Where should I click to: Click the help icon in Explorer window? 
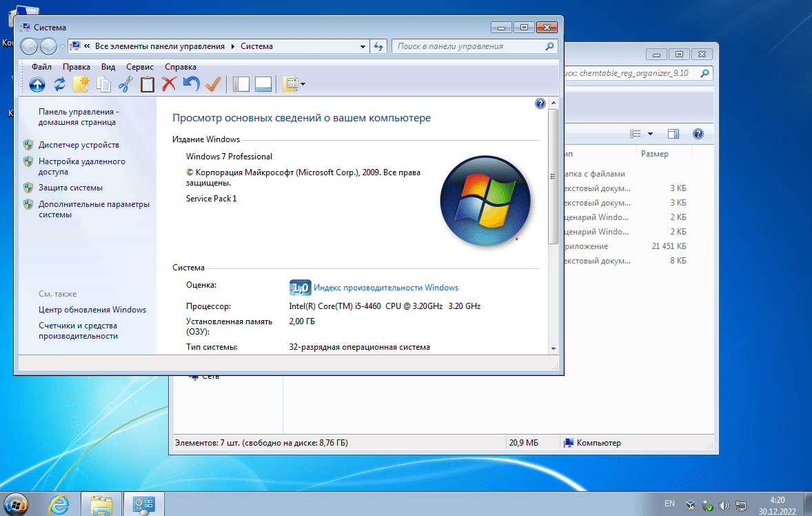698,134
